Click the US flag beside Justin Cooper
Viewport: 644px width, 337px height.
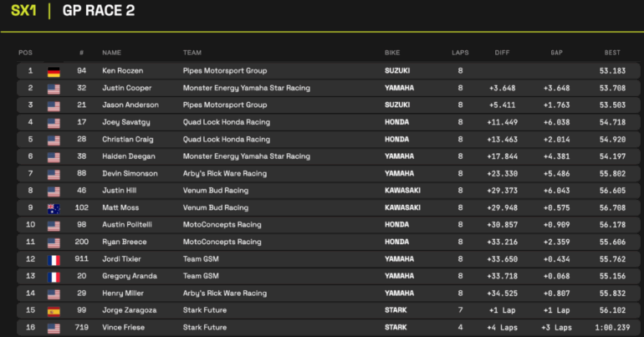[54, 89]
